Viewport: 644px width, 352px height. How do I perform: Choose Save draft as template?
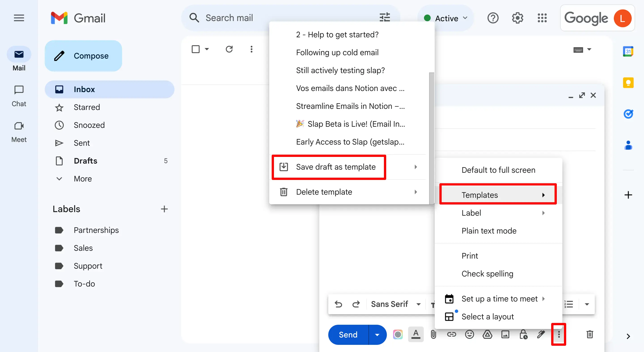pos(335,167)
